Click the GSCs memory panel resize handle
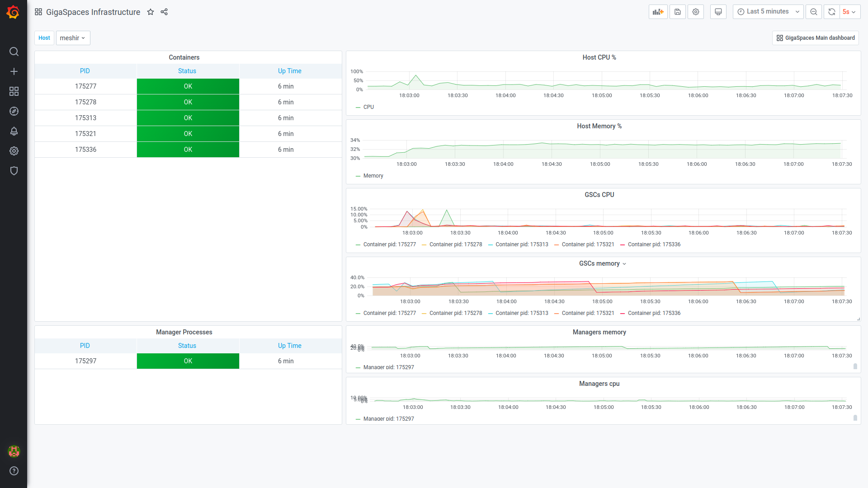This screenshot has width=868, height=488. 858,319
